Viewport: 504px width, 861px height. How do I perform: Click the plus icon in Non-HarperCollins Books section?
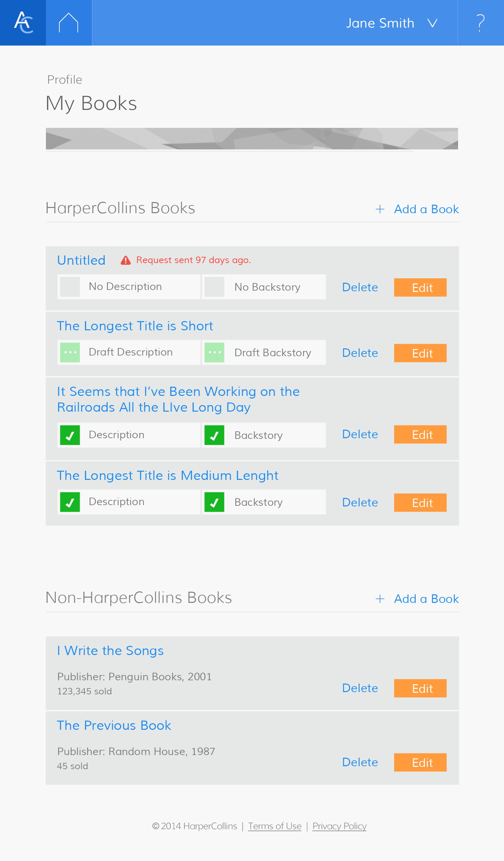point(380,599)
